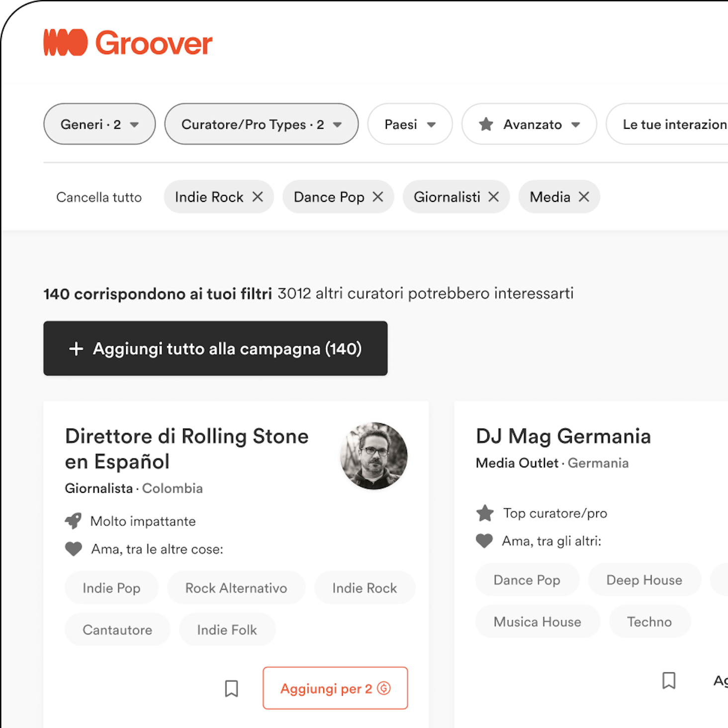728x728 pixels.
Task: Remove the Media filter chip
Action: point(584,197)
